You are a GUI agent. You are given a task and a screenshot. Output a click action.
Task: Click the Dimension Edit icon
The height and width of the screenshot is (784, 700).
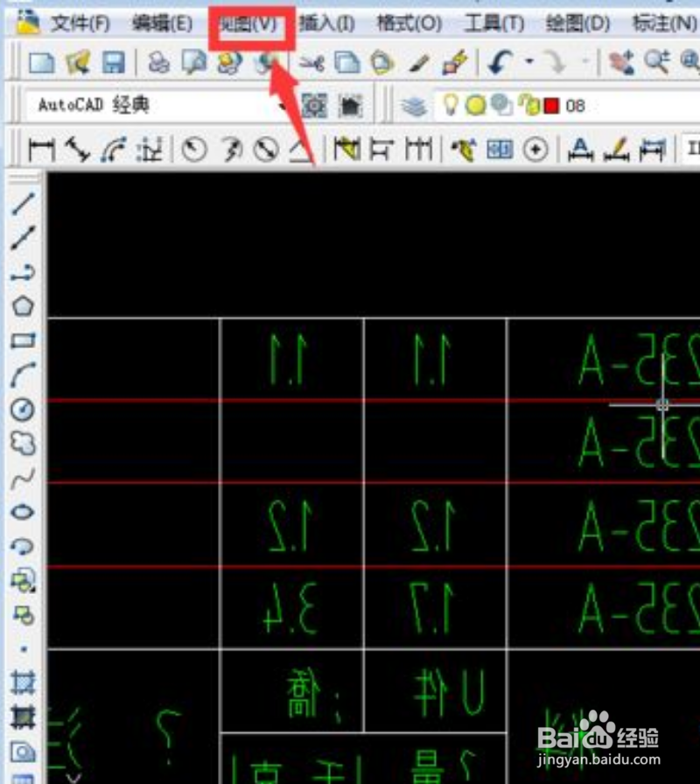580,150
